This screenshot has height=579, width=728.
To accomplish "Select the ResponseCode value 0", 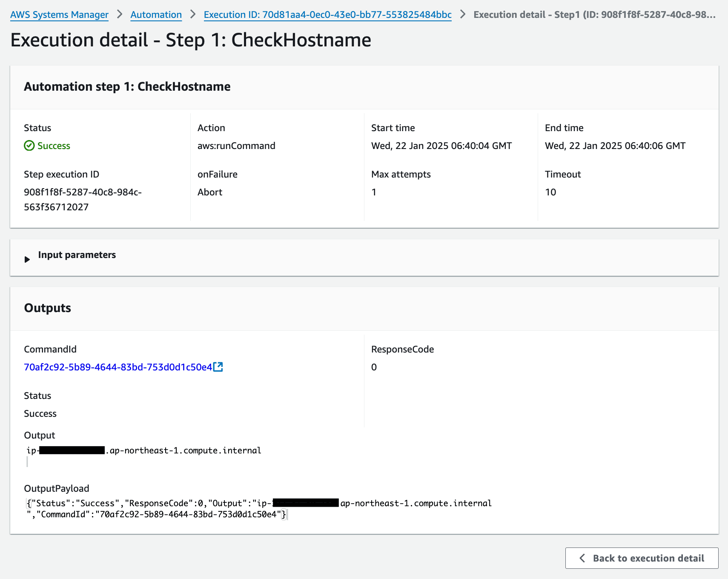I will pyautogui.click(x=374, y=367).
